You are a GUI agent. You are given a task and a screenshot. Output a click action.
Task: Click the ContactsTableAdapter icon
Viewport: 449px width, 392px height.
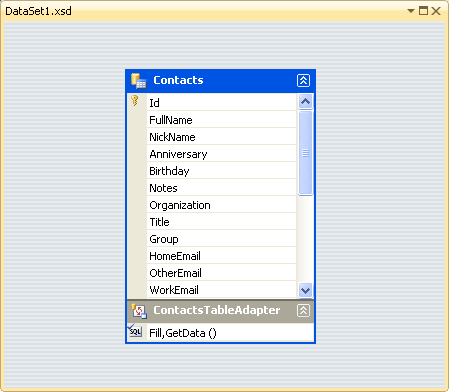139,311
